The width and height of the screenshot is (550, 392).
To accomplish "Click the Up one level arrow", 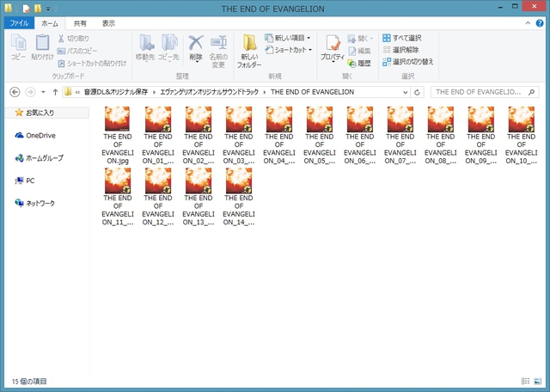I will (55, 92).
